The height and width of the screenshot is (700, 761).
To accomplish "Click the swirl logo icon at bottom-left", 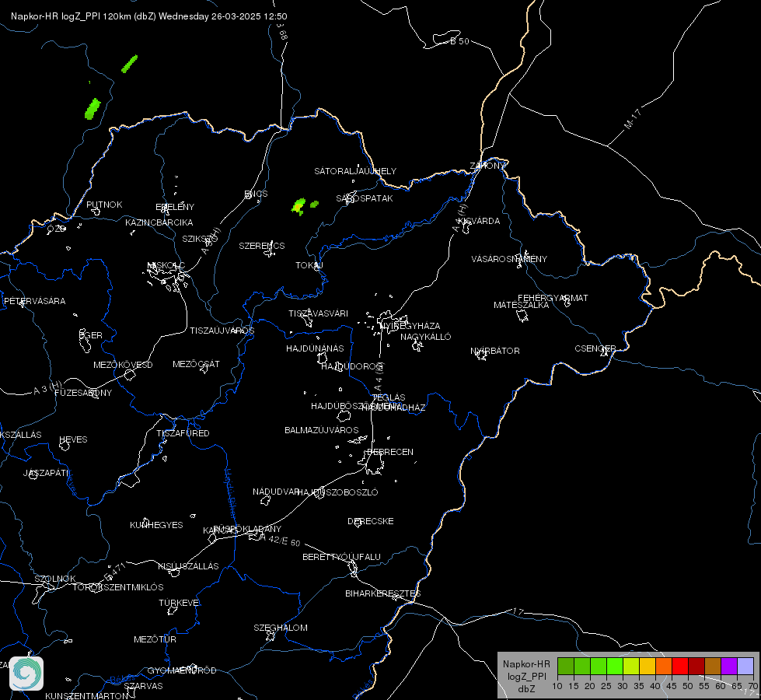I will pyautogui.click(x=26, y=674).
